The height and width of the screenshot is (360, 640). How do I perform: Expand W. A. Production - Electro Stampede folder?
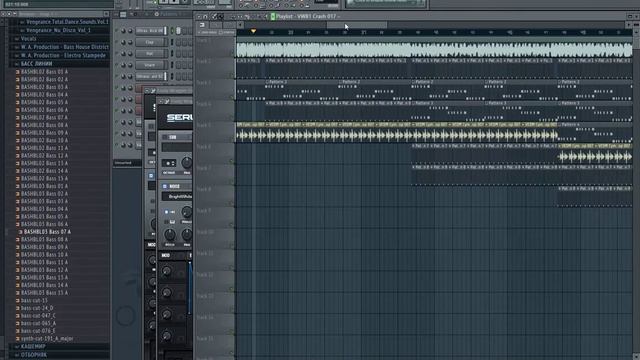coord(63,56)
